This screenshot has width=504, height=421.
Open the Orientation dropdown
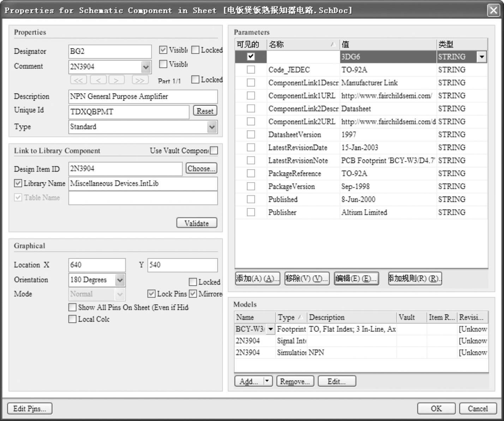(120, 280)
